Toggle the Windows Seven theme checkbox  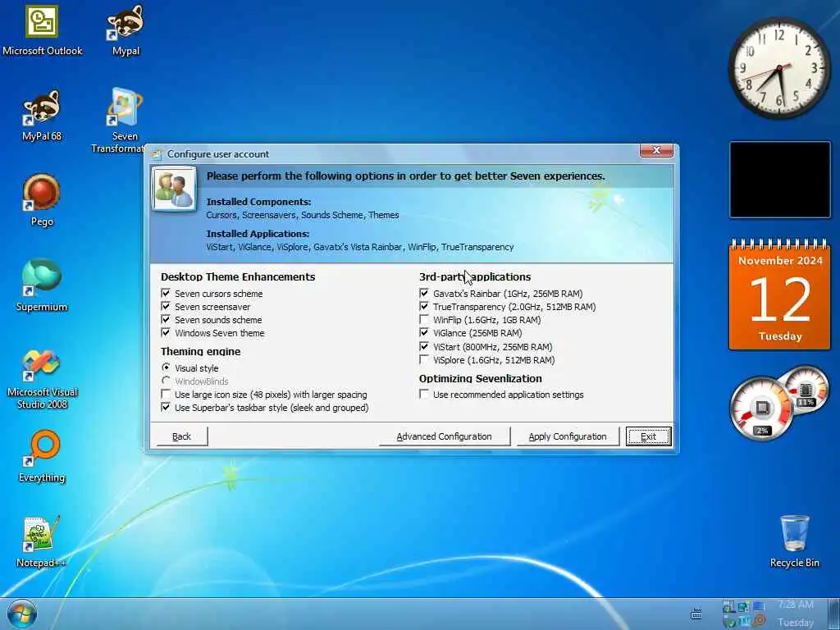tap(166, 333)
